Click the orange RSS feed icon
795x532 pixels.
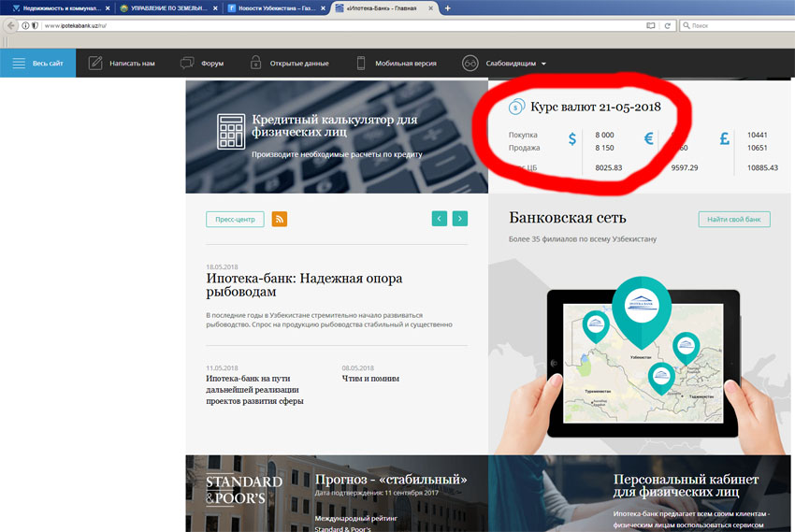(280, 219)
